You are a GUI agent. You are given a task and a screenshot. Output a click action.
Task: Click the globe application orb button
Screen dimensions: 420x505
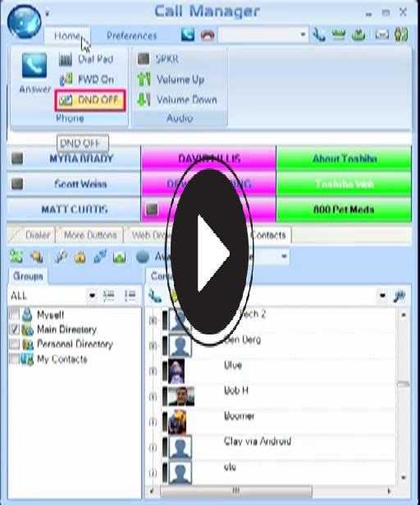click(x=24, y=21)
